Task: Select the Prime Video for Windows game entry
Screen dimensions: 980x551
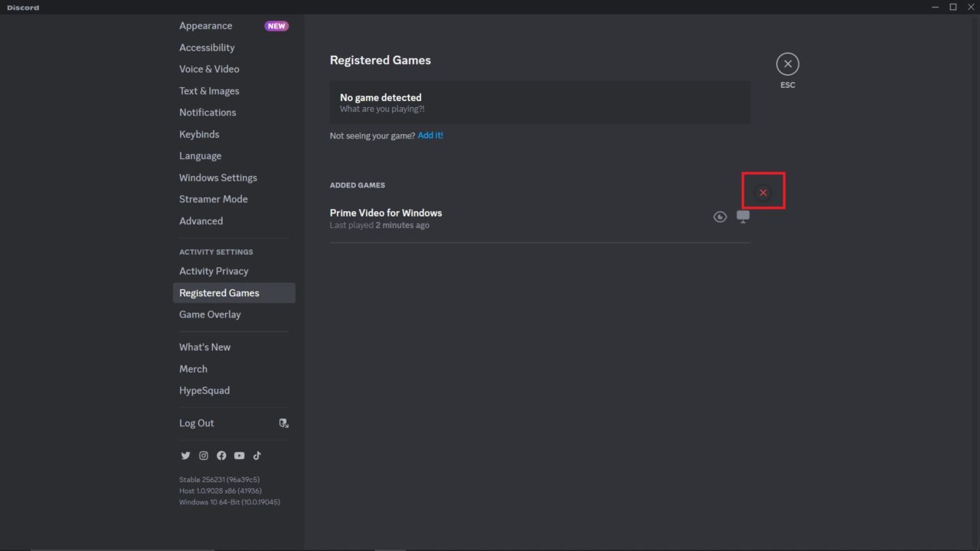Action: click(386, 213)
